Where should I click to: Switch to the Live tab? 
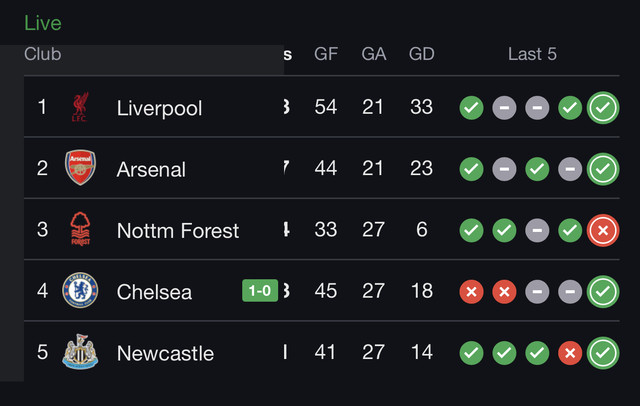tap(43, 23)
